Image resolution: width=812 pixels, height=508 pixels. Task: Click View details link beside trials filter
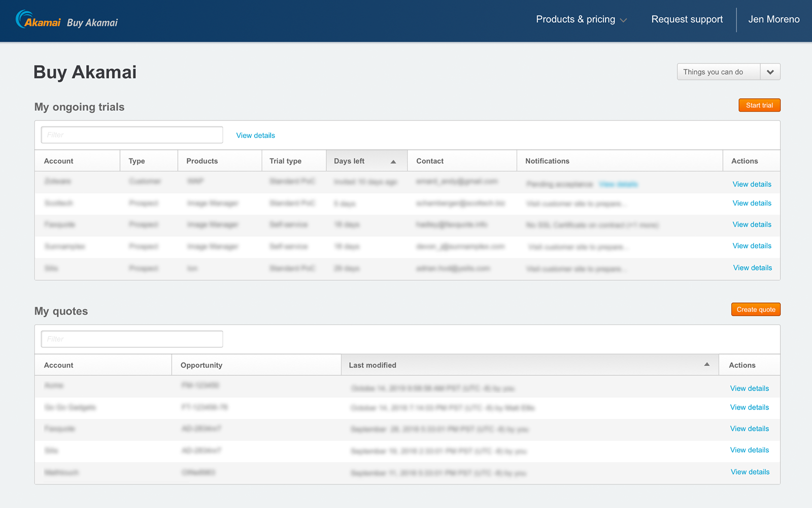coord(255,135)
